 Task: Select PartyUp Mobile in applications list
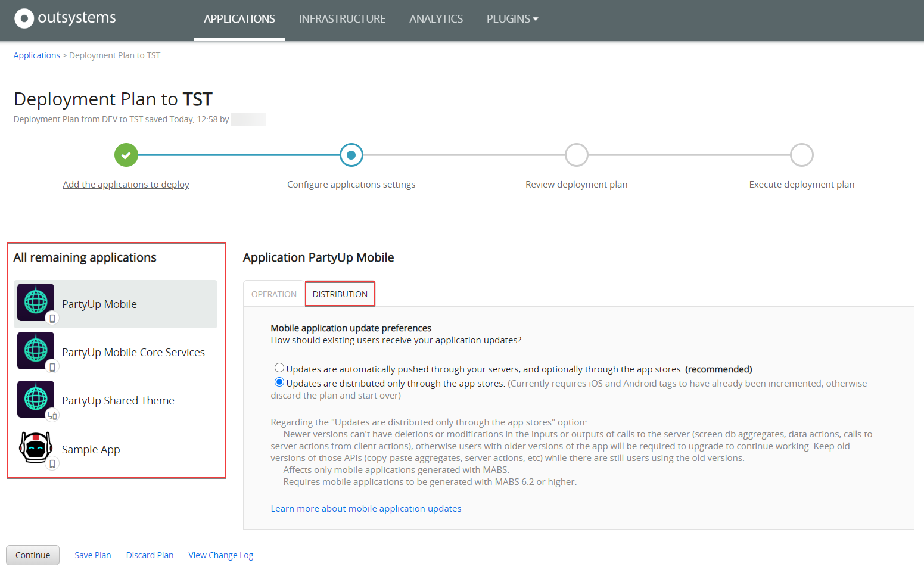pos(116,304)
